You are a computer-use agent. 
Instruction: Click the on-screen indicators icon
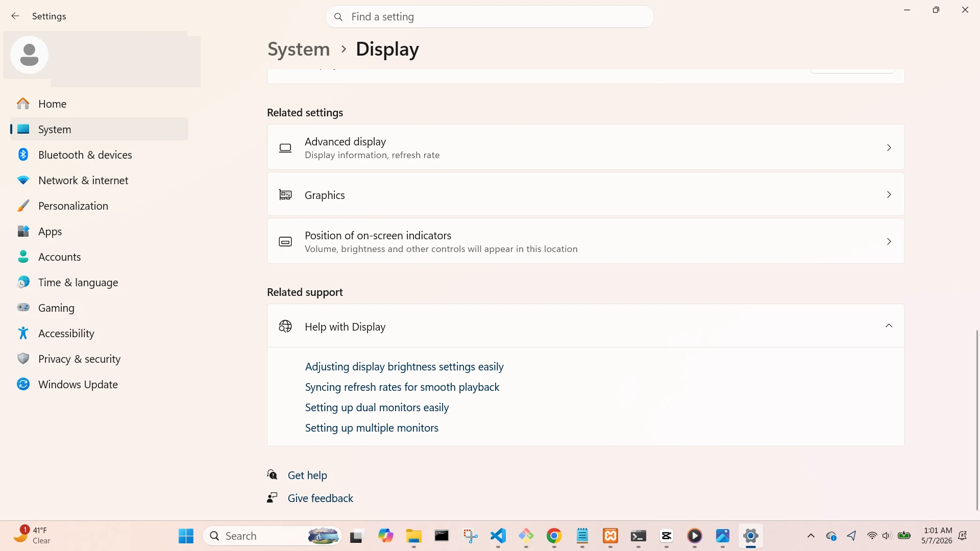[285, 242]
